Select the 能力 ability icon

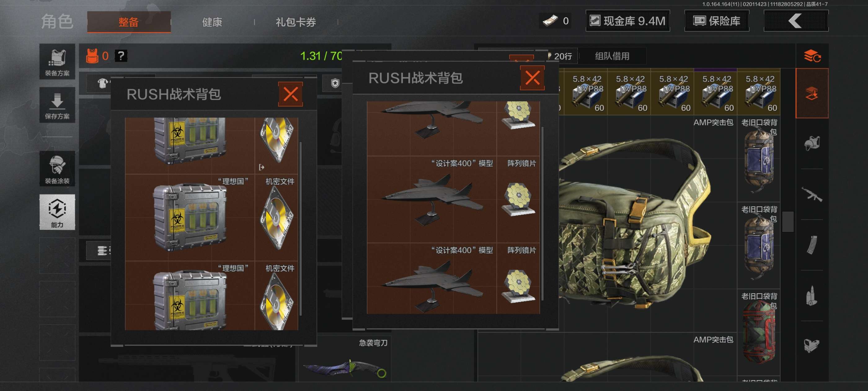tap(57, 212)
